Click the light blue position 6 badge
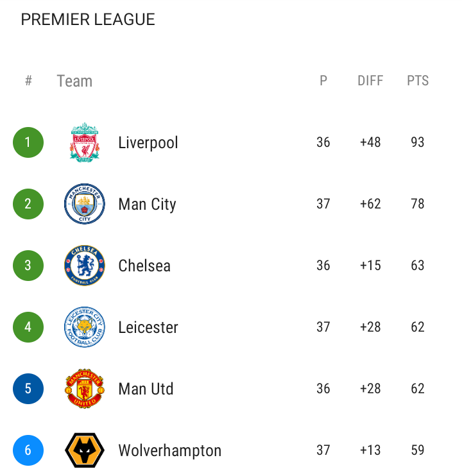This screenshot has width=462, height=476. coord(28,450)
